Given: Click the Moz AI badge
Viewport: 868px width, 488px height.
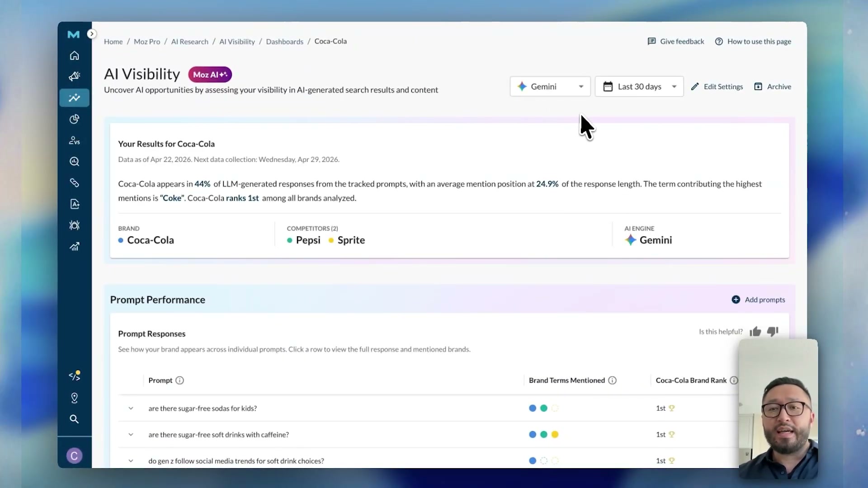Looking at the screenshot, I should click(x=210, y=75).
